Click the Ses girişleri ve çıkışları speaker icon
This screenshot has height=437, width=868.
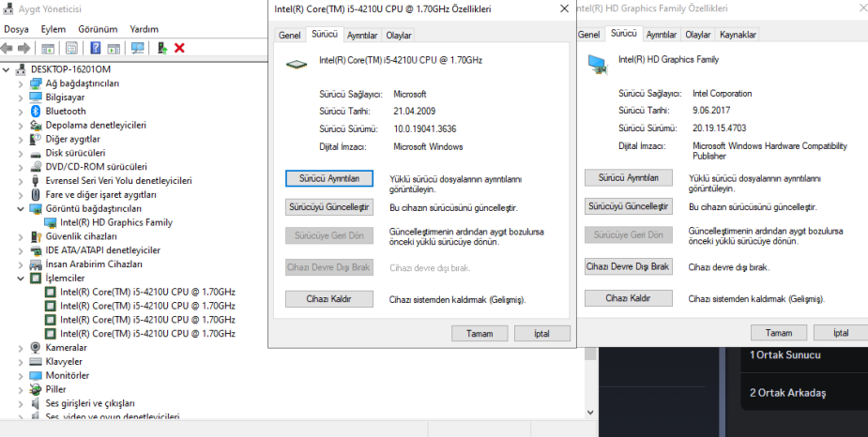[x=36, y=403]
